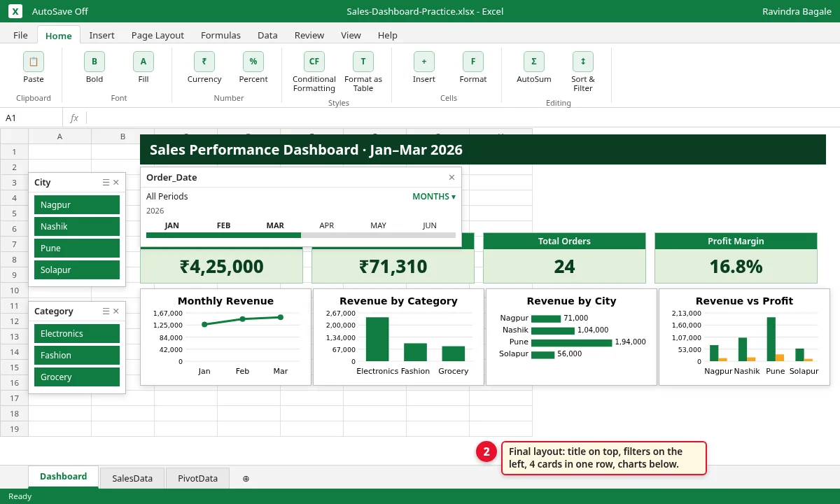The width and height of the screenshot is (840, 504).
Task: Toggle multi-select in the Category slicer
Action: tap(106, 311)
